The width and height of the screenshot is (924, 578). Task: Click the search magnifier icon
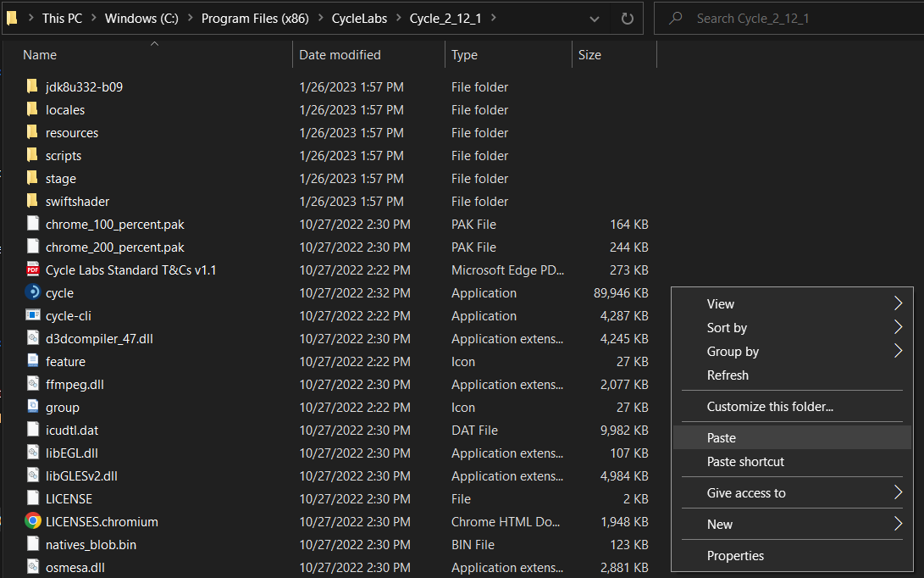click(x=675, y=19)
